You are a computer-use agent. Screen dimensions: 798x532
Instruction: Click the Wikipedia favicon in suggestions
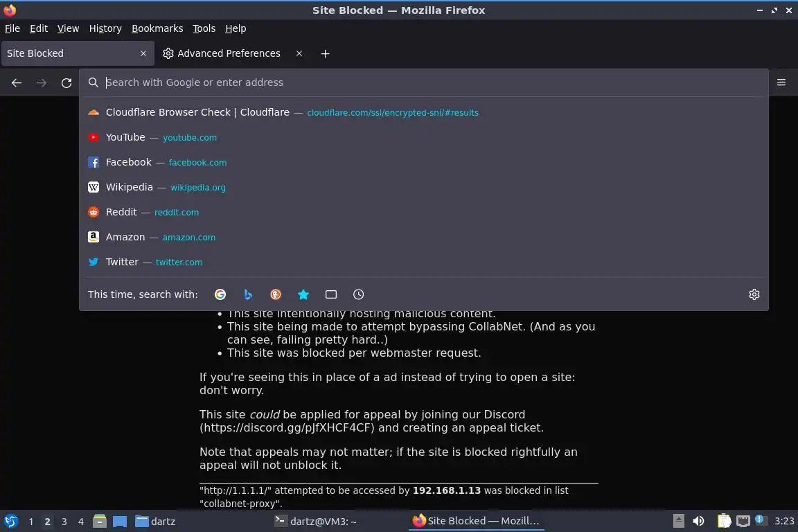(94, 187)
